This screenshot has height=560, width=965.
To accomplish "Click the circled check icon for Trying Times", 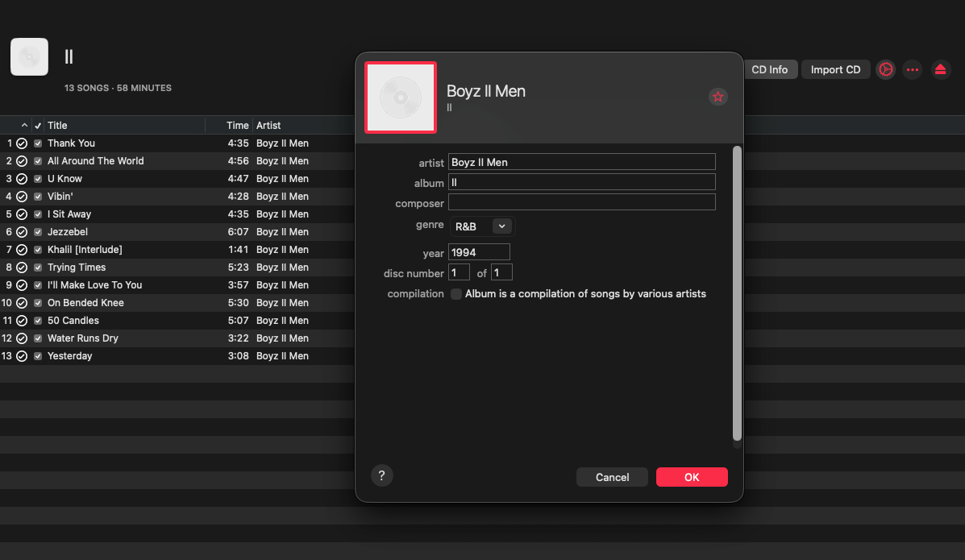I will pyautogui.click(x=22, y=268).
